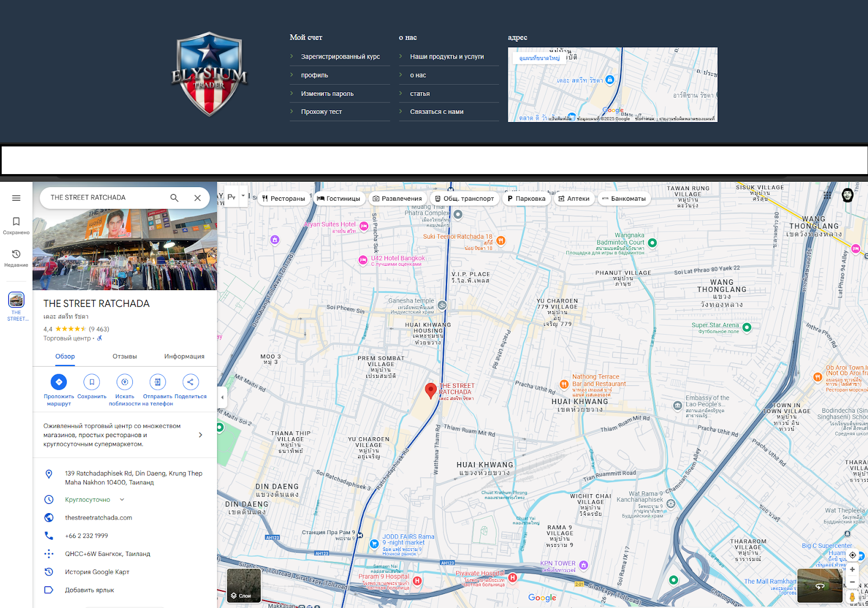Open the Google apps grid icon

point(827,195)
